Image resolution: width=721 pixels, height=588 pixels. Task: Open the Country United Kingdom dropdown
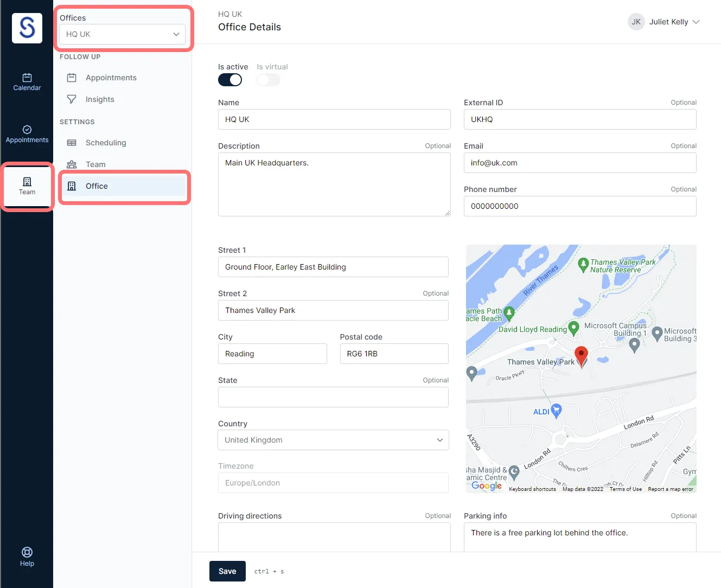333,440
